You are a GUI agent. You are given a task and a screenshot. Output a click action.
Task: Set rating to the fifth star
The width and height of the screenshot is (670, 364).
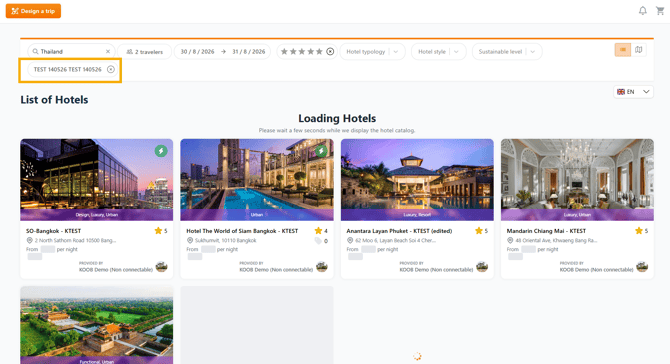(319, 52)
